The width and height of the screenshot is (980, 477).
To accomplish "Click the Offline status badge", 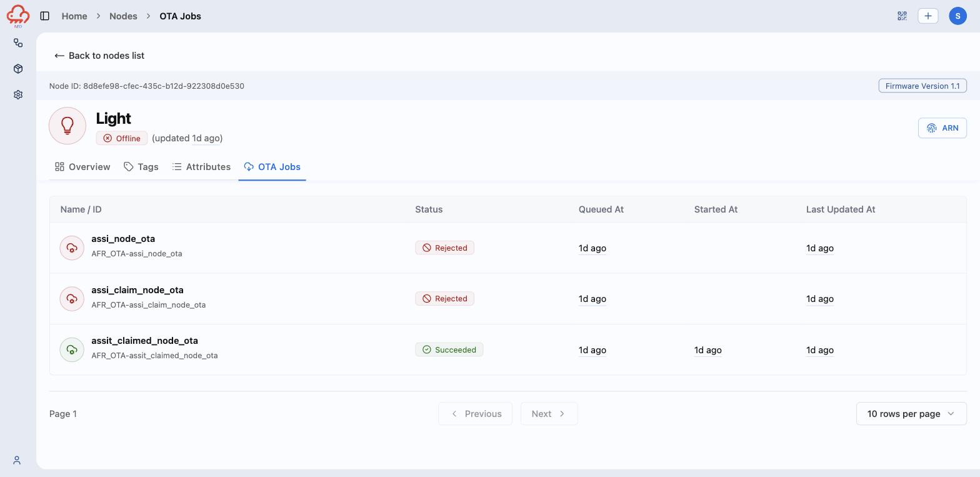I will coord(122,138).
